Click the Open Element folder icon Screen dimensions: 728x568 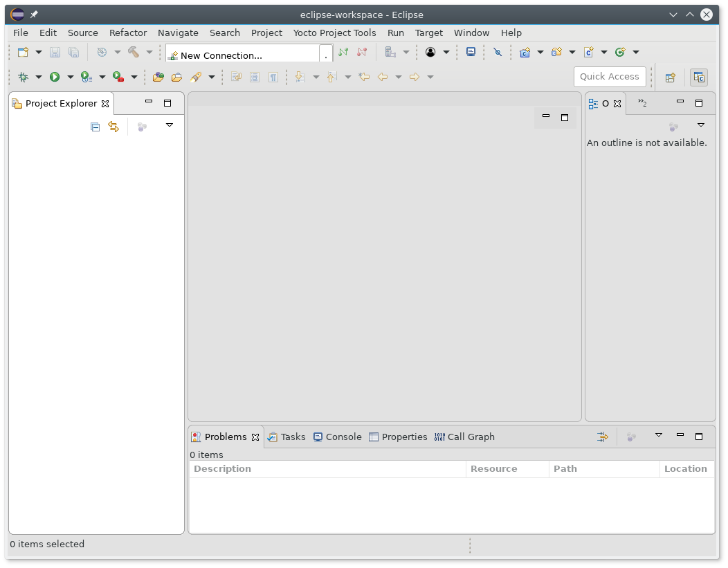(x=158, y=77)
